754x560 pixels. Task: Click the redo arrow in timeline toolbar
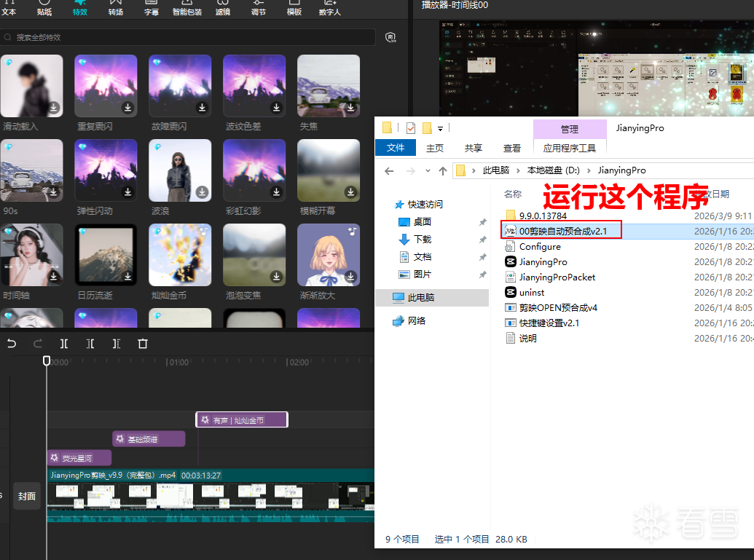37,344
